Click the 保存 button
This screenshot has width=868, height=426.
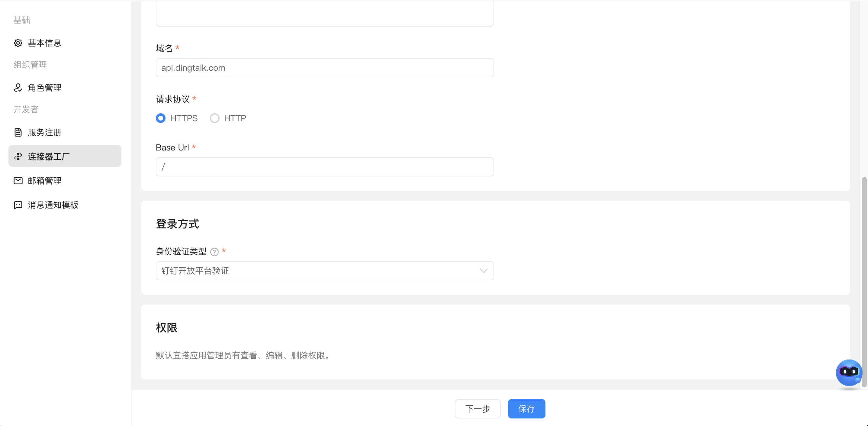click(526, 409)
